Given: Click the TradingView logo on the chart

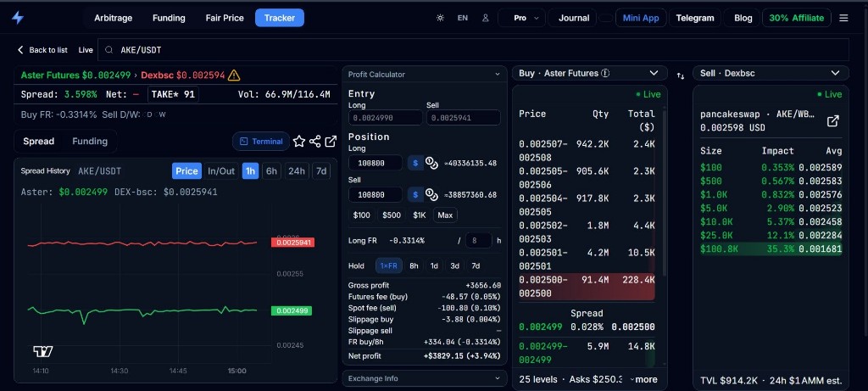Looking at the screenshot, I should (x=43, y=351).
